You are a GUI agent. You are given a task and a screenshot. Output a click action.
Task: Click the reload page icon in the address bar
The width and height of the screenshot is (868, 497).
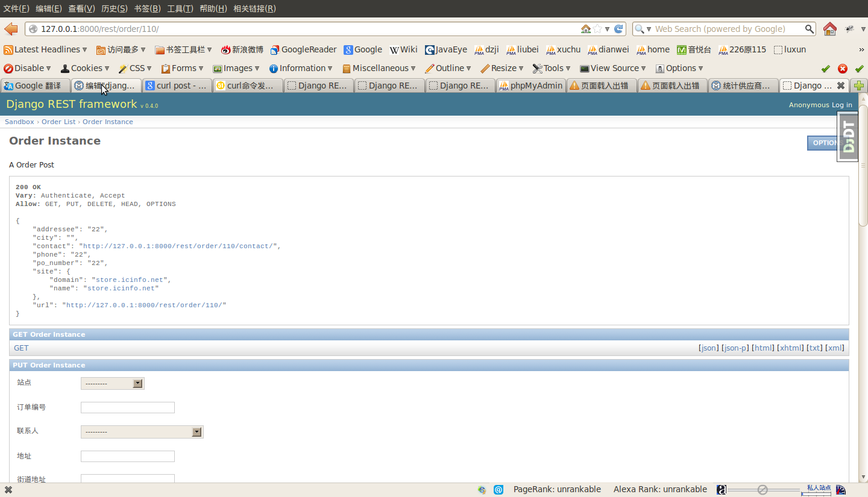[618, 29]
